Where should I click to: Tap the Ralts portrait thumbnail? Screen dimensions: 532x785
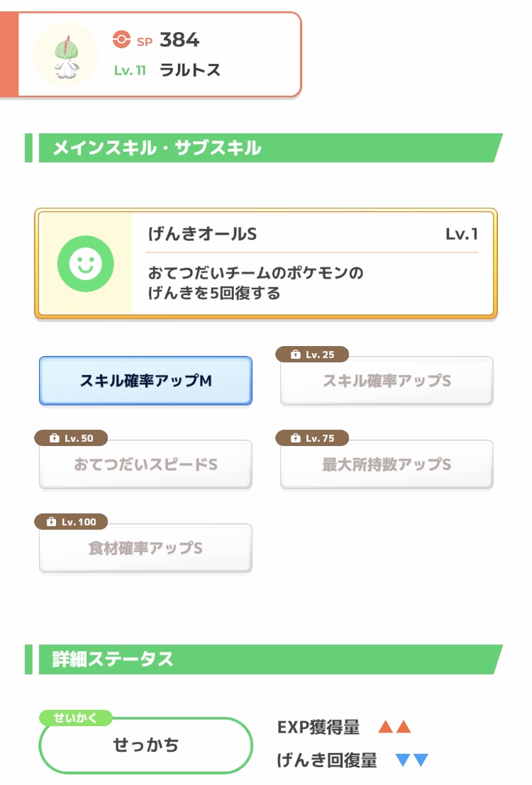tap(65, 55)
